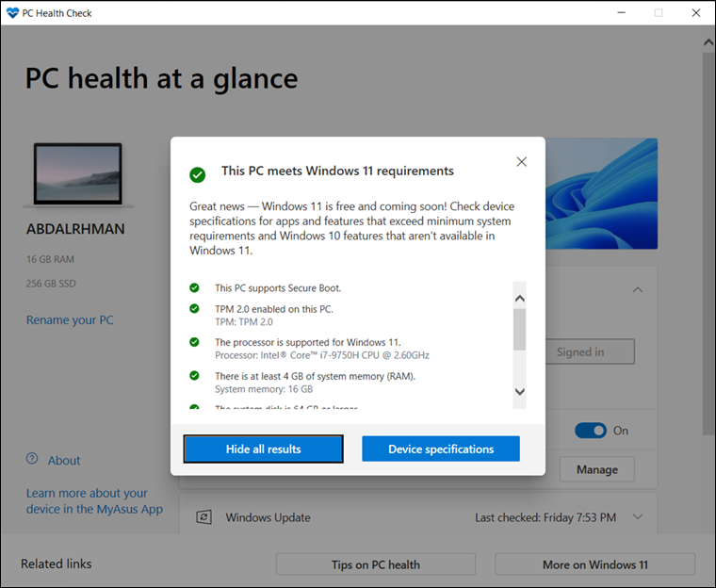Screen dimensions: 716x588
Task: Click check icon next to TPM 2.0 result
Action: coord(194,309)
